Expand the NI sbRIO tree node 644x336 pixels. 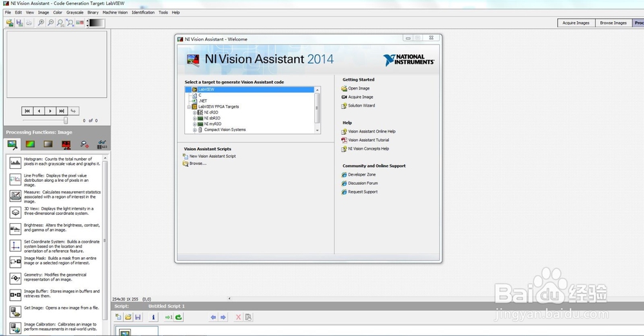click(x=194, y=118)
